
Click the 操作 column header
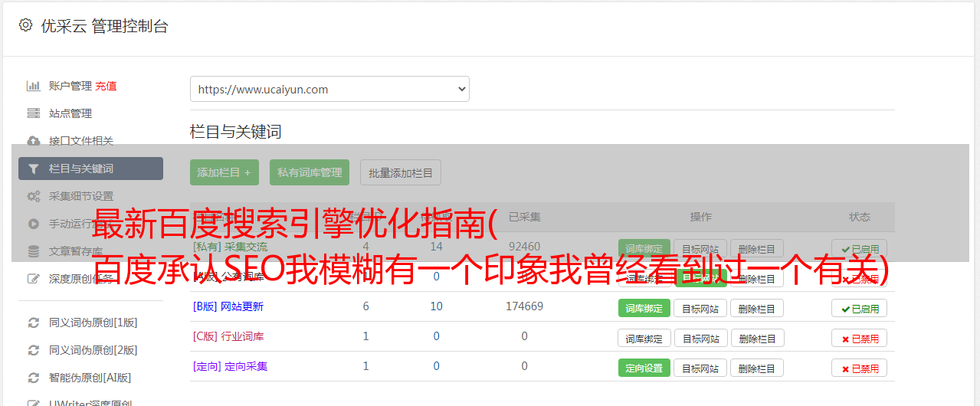tap(701, 217)
